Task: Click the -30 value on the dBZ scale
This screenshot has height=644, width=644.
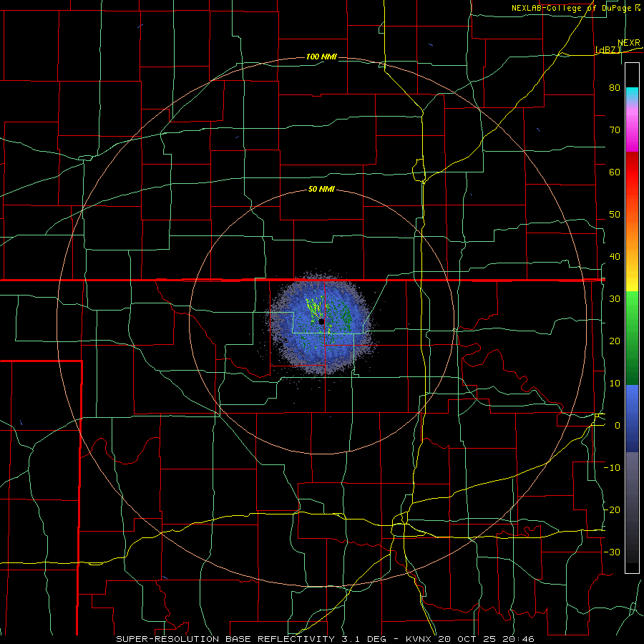Action: (x=612, y=552)
